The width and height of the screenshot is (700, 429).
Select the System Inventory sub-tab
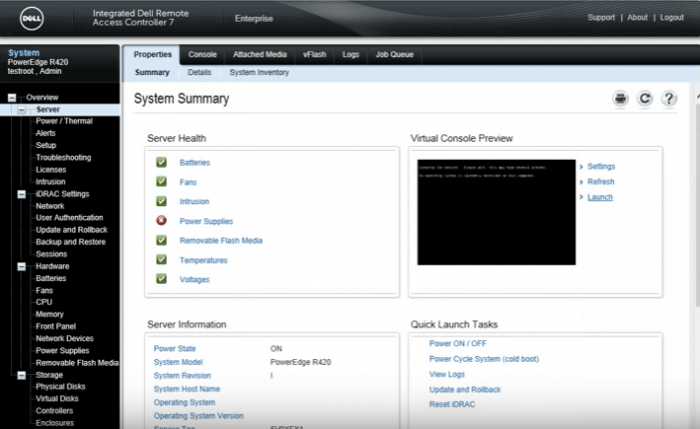[259, 72]
